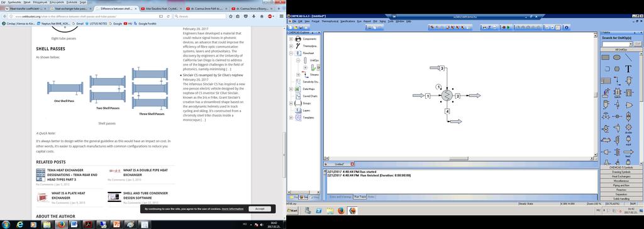Click Accept on the cookie notice
Viewport: 644px width, 229px height.
tap(260, 209)
